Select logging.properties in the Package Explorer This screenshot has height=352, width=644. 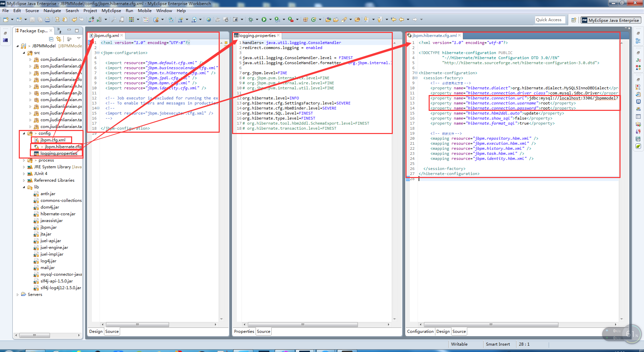pos(59,153)
